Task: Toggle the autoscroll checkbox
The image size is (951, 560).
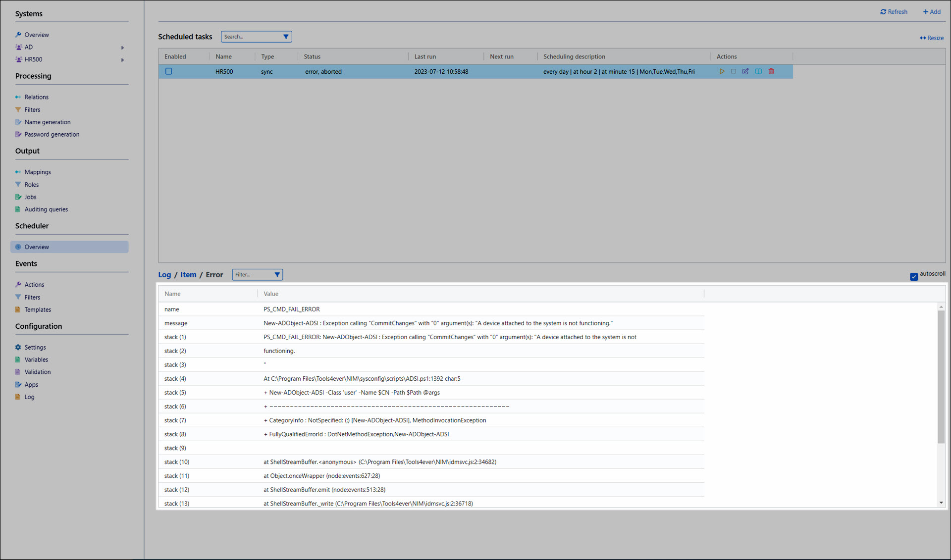Action: tap(914, 276)
